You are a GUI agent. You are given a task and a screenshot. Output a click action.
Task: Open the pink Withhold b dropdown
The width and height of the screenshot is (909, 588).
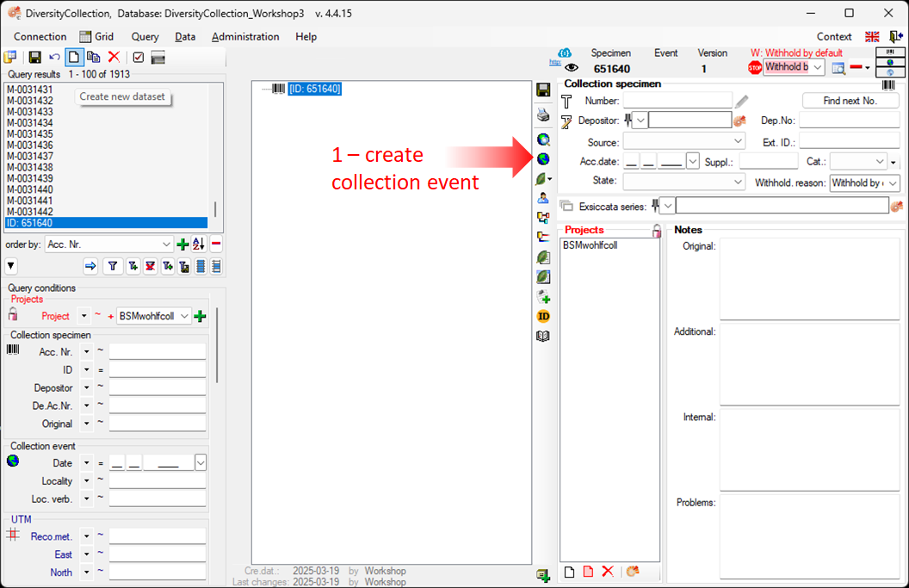[x=818, y=67]
